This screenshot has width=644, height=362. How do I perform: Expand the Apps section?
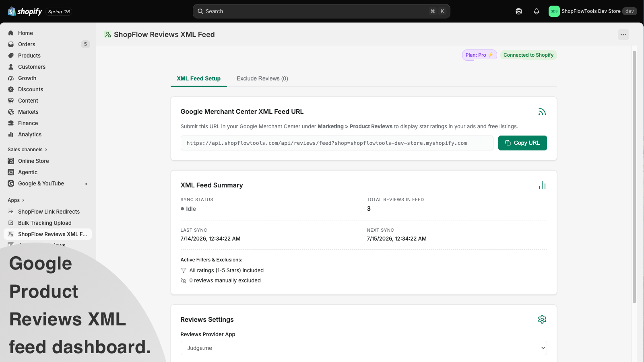coord(16,200)
